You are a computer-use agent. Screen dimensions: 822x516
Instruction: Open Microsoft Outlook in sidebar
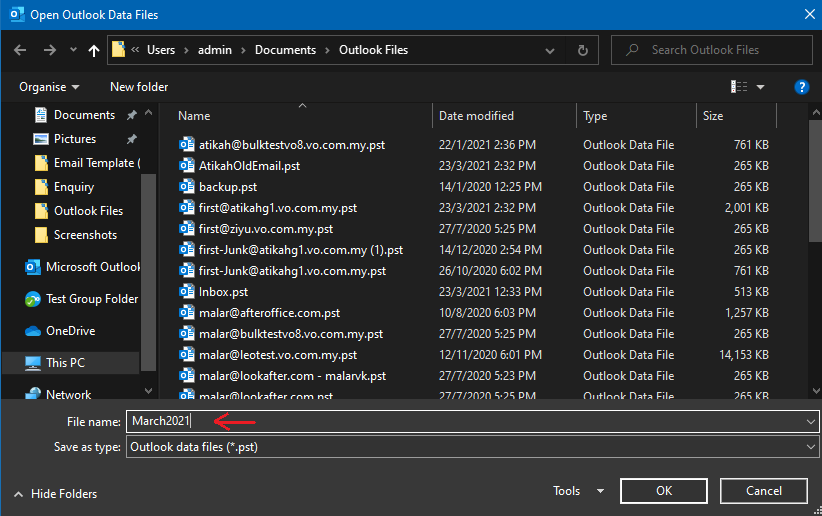coord(92,267)
